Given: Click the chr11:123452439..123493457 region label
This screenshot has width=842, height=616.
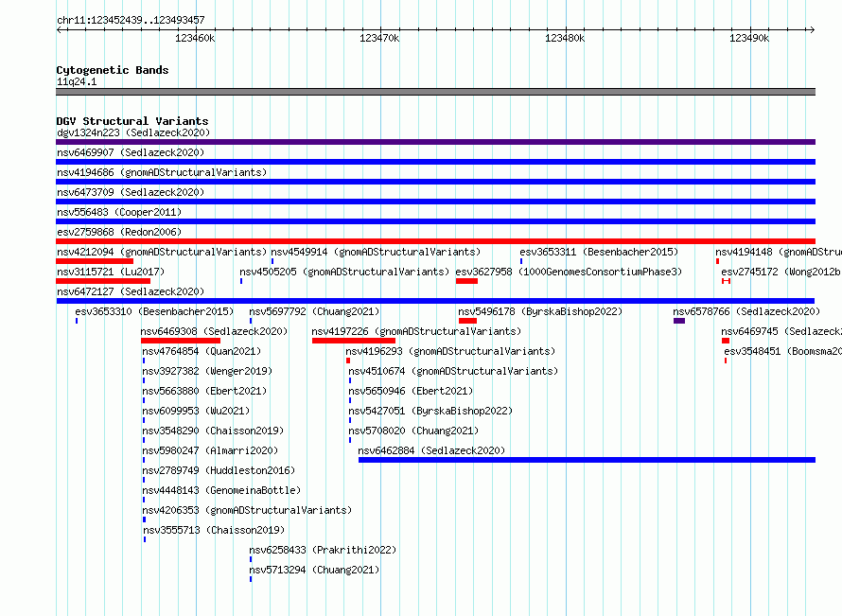Looking at the screenshot, I should (x=131, y=20).
